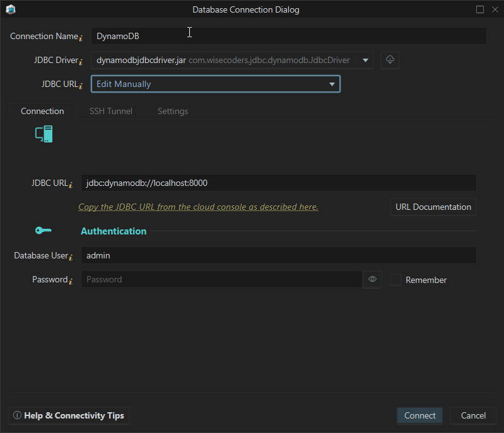Screen dimensions: 504x433
Task: Expand the Edit Manually JDBC URL dropdown
Action: point(216,84)
